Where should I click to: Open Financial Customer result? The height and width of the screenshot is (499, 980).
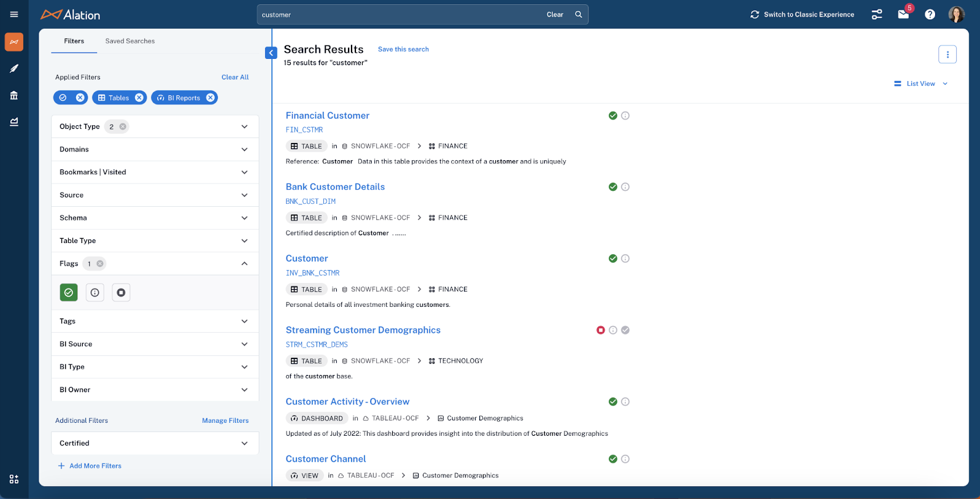coord(328,115)
